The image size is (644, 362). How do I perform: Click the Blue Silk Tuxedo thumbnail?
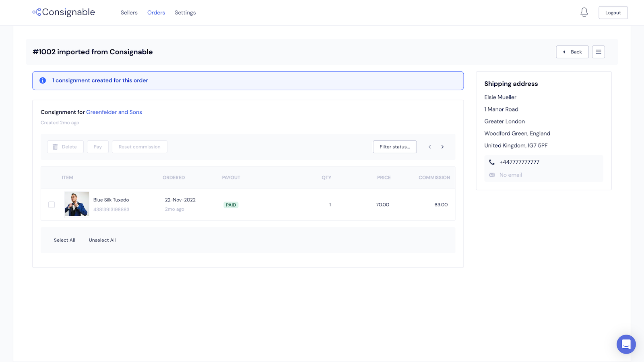(x=77, y=204)
